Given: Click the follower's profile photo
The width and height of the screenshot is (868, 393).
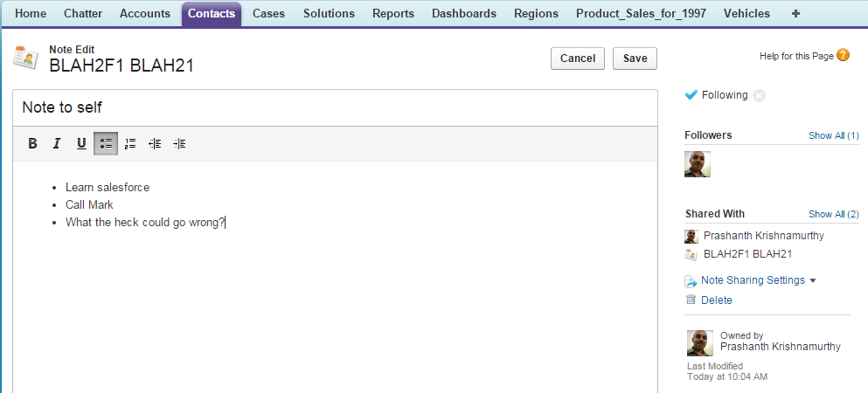Looking at the screenshot, I should pyautogui.click(x=698, y=164).
